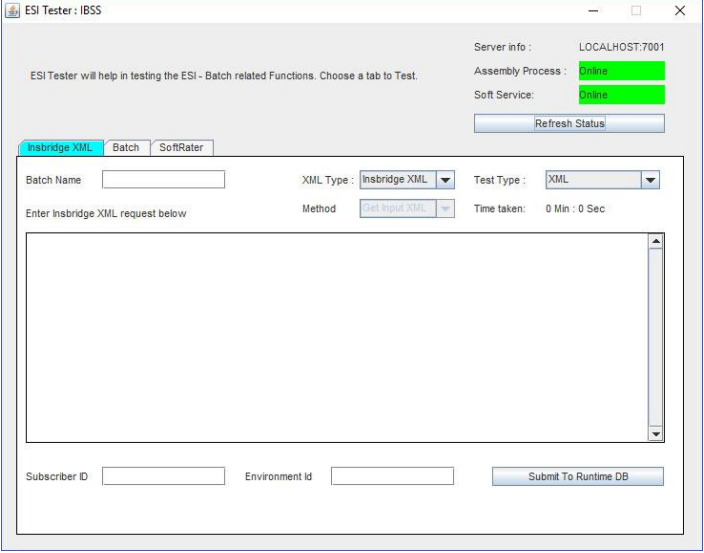This screenshot has height=553, width=704.
Task: Click the disabled Method dropdown arrow
Action: tap(445, 209)
